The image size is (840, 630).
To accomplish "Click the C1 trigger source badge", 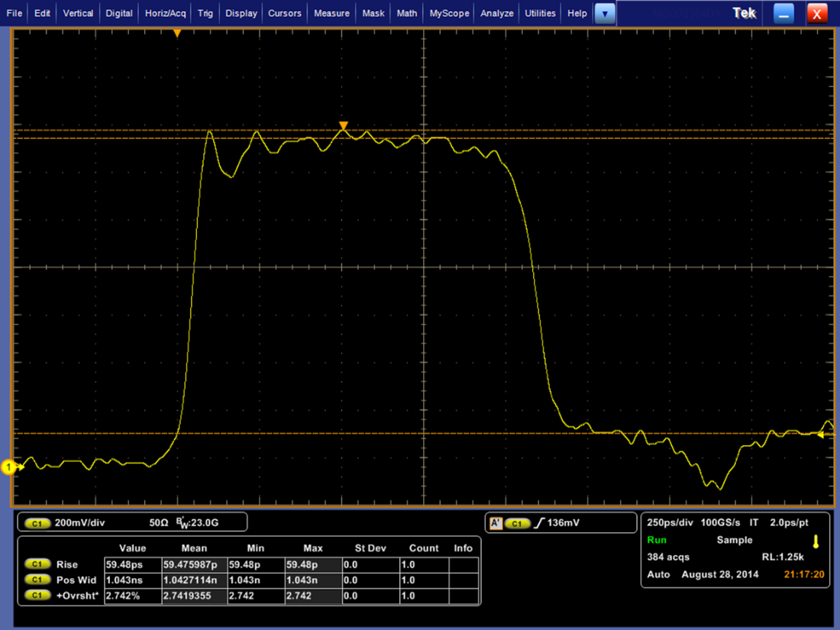I will [517, 523].
